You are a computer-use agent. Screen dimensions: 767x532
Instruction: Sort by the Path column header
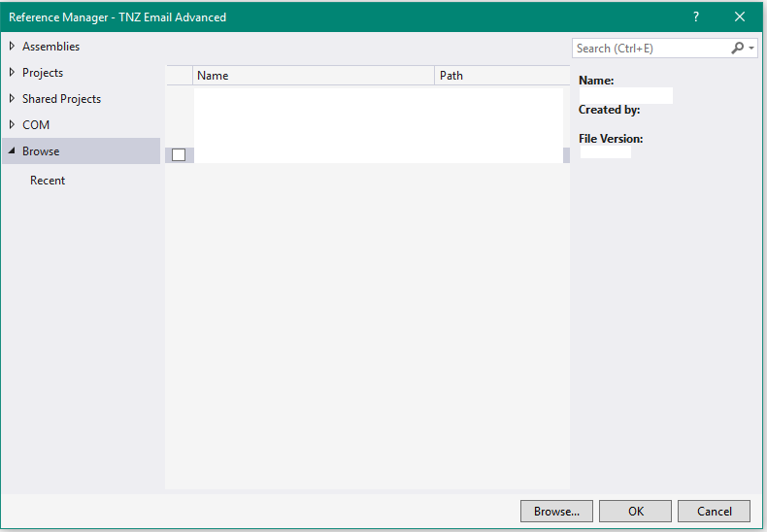(x=500, y=76)
